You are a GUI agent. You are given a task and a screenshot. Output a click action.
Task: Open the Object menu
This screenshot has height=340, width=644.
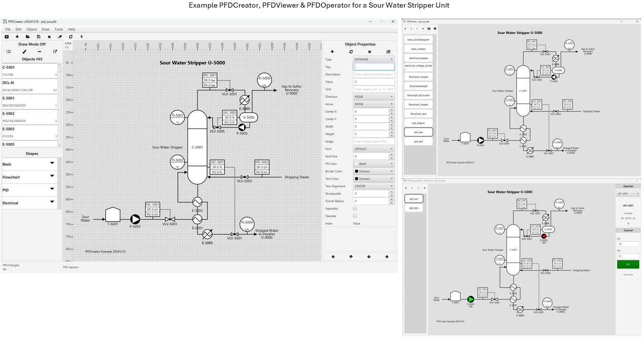(x=31, y=29)
